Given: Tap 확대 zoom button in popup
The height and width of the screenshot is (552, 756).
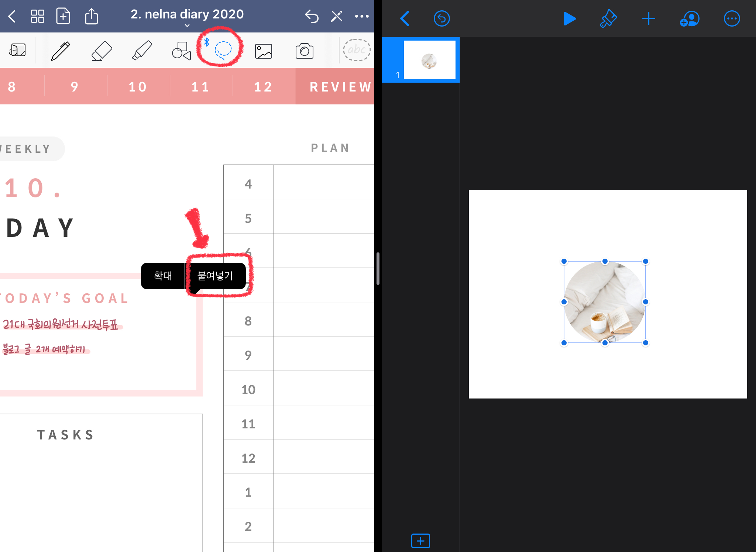Looking at the screenshot, I should [x=163, y=276].
